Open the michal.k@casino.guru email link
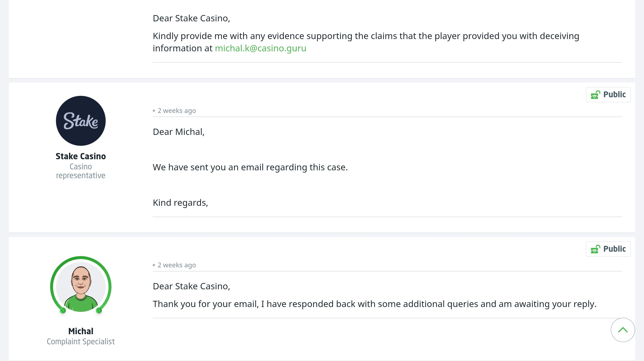Image resolution: width=644 pixels, height=361 pixels. click(x=260, y=48)
